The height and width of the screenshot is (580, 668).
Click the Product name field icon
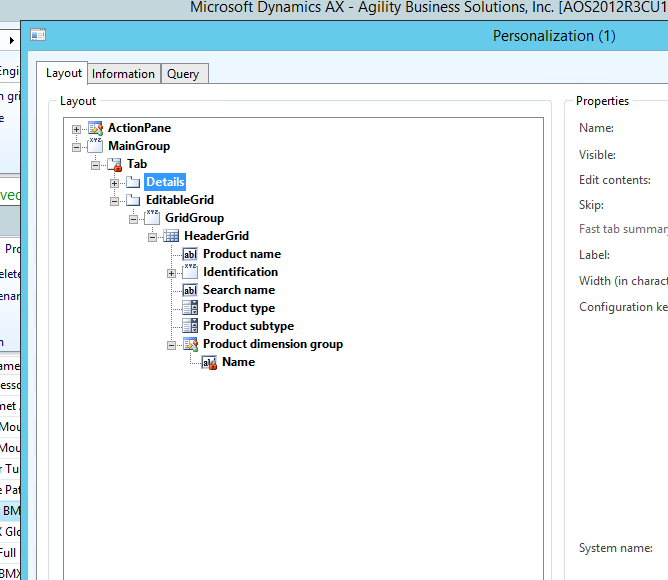pyautogui.click(x=190, y=254)
